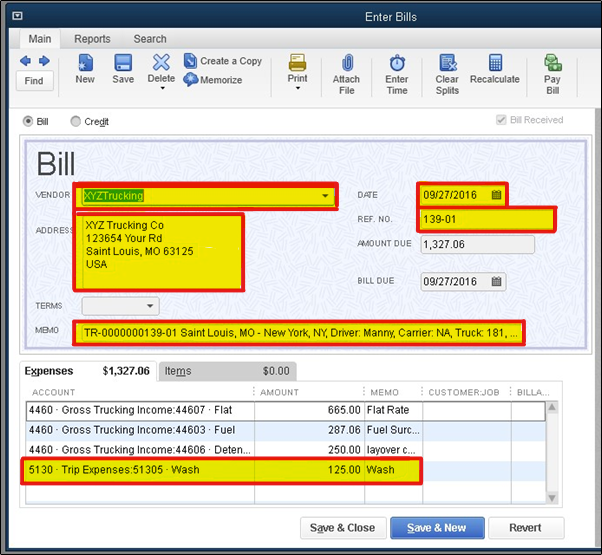602x555 pixels.
Task: Select the Bill radio button
Action: coord(28,121)
